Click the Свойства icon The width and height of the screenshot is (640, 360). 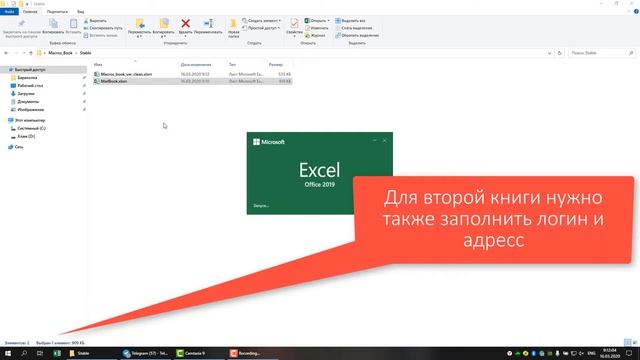point(294,23)
